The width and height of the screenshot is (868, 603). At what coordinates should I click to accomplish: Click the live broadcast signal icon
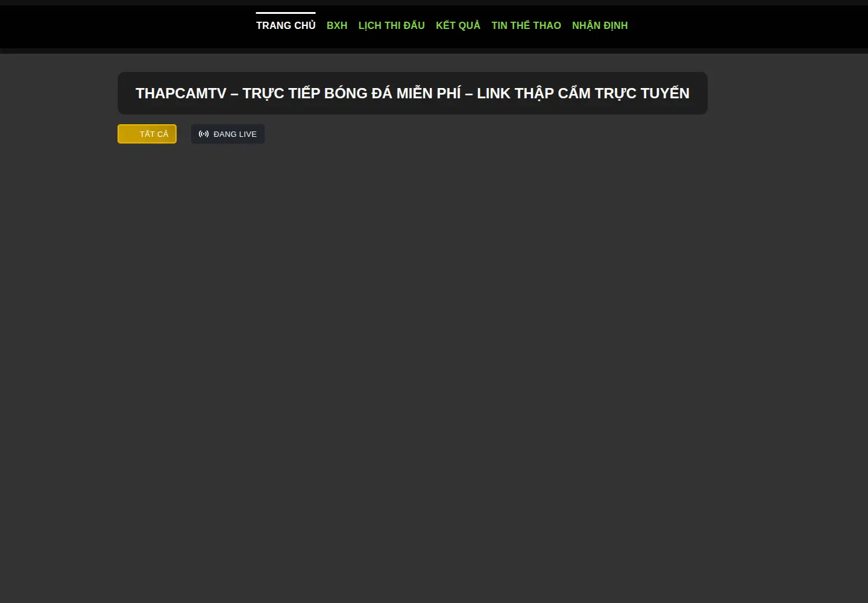tap(204, 134)
